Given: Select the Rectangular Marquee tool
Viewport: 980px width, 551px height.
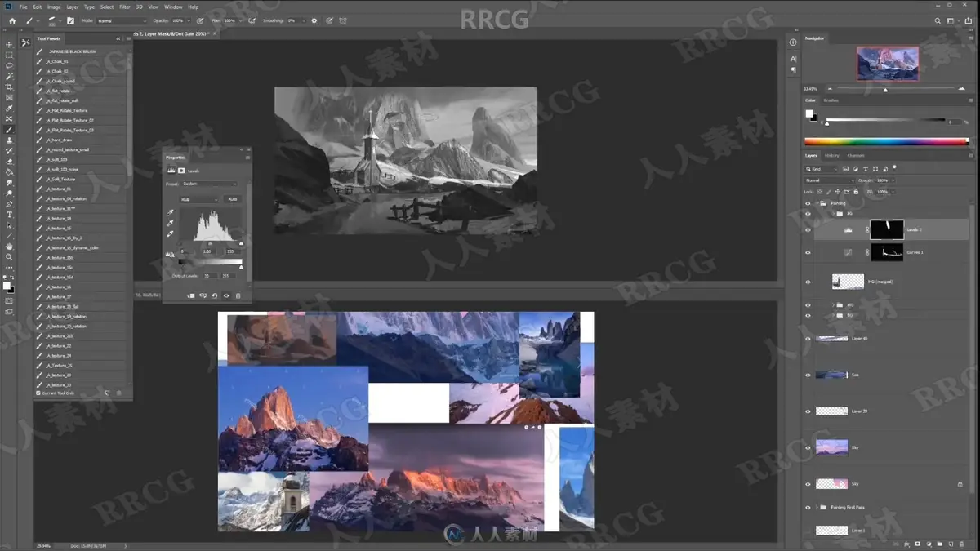Looking at the screenshot, I should click(x=10, y=56).
